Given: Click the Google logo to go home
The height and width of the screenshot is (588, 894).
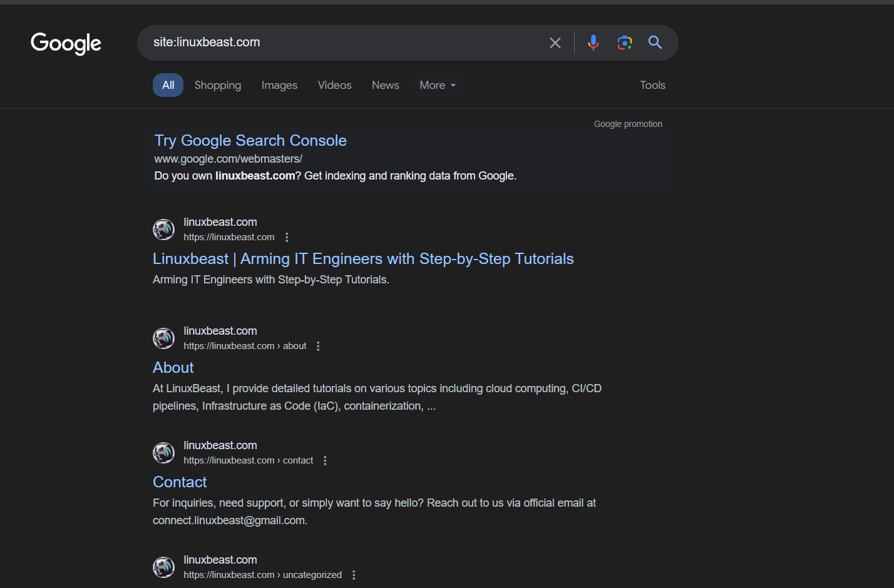Looking at the screenshot, I should (65, 43).
